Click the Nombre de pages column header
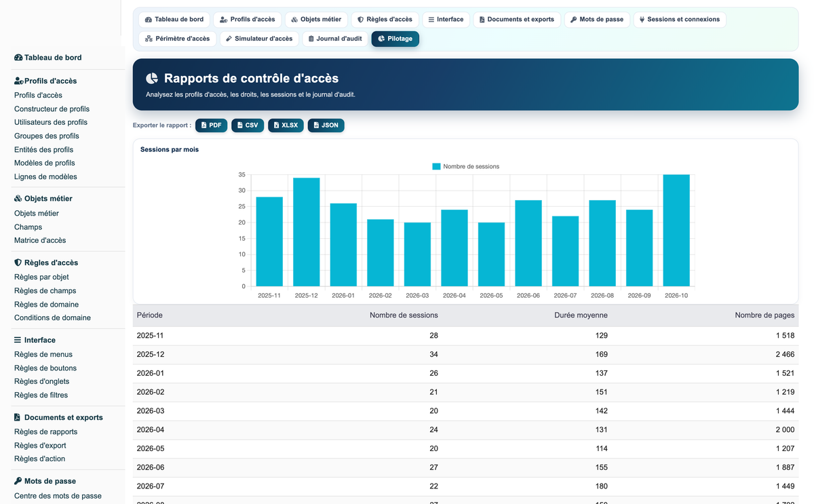 click(x=764, y=315)
